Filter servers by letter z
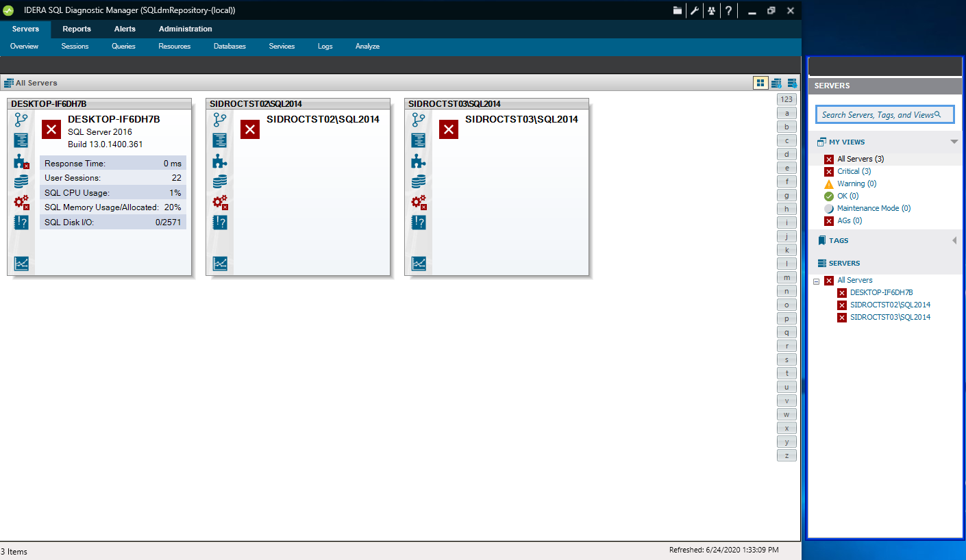The width and height of the screenshot is (966, 560). tap(787, 455)
